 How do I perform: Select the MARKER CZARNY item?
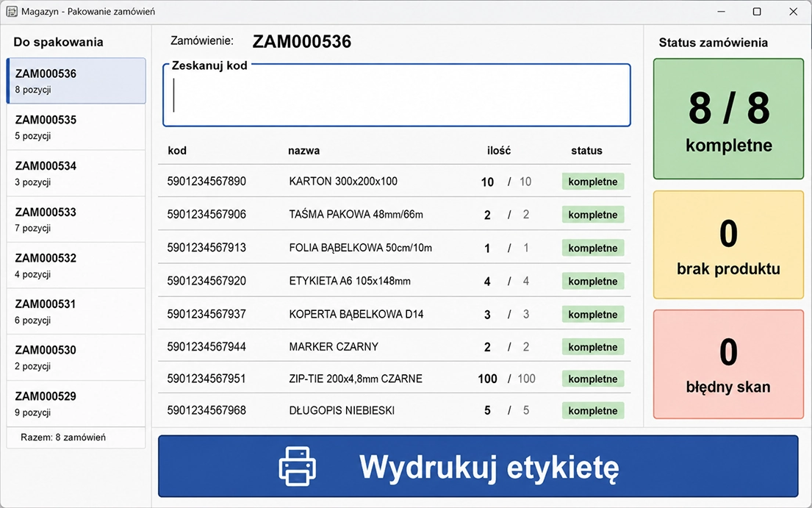(x=334, y=346)
